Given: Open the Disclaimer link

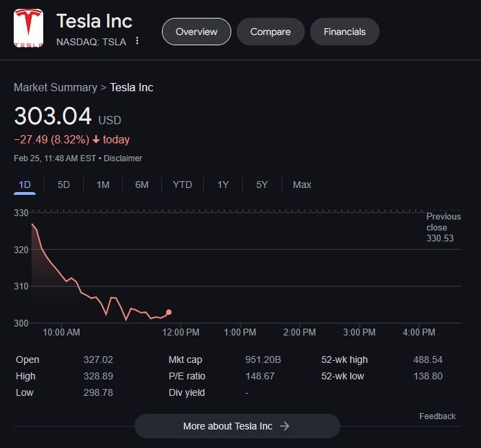Looking at the screenshot, I should [x=123, y=158].
